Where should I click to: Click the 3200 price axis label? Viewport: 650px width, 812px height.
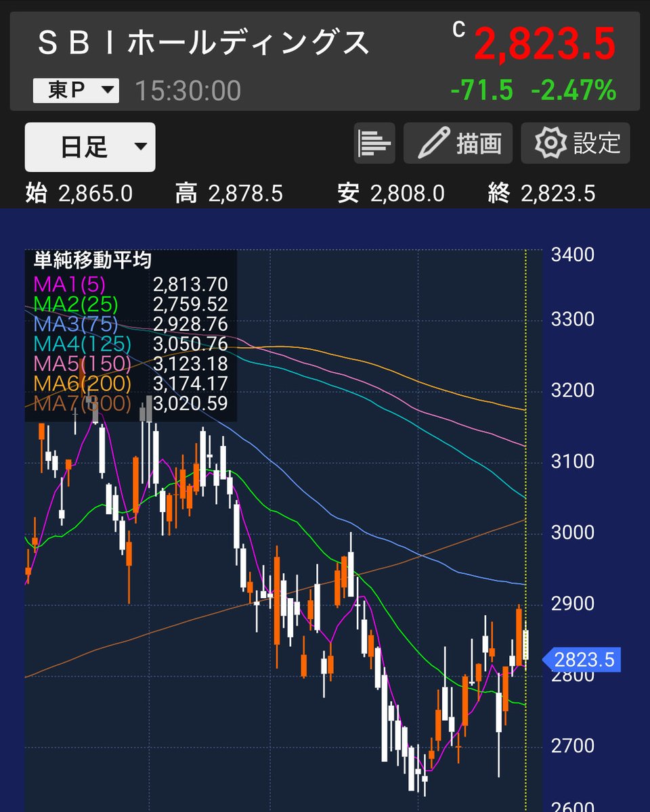pyautogui.click(x=573, y=390)
